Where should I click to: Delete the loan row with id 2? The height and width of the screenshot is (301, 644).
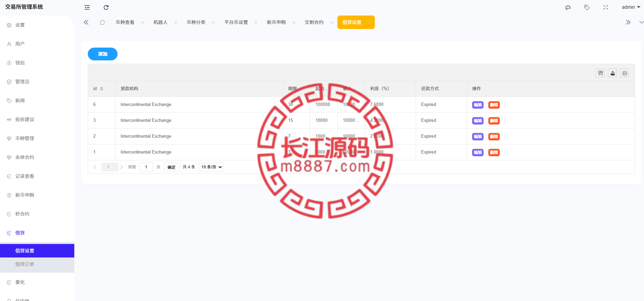point(494,137)
